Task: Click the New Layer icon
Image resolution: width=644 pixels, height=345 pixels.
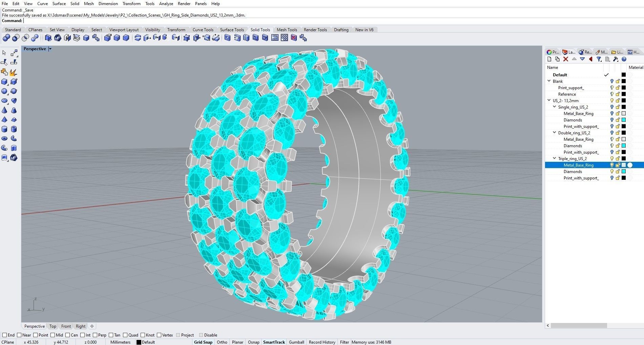Action: coord(549,59)
